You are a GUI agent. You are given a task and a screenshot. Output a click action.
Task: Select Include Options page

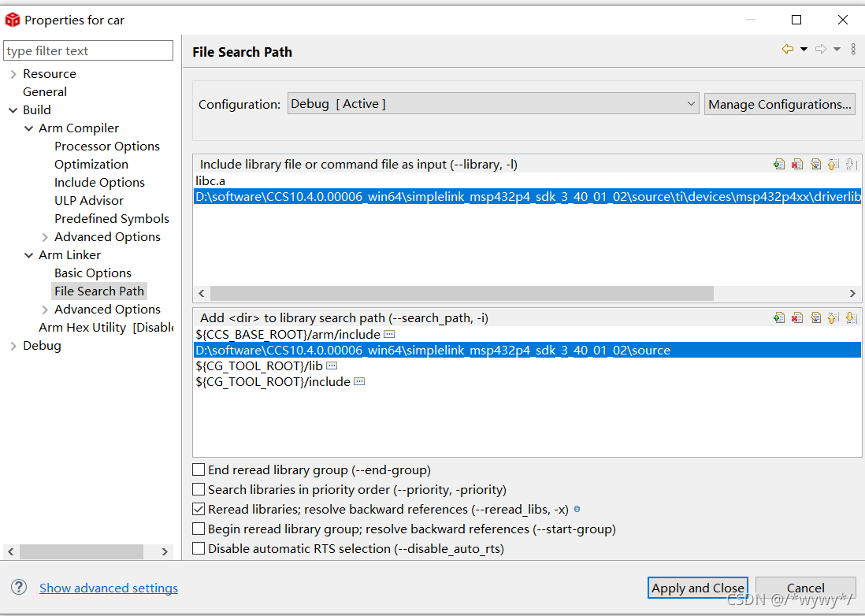coord(99,183)
